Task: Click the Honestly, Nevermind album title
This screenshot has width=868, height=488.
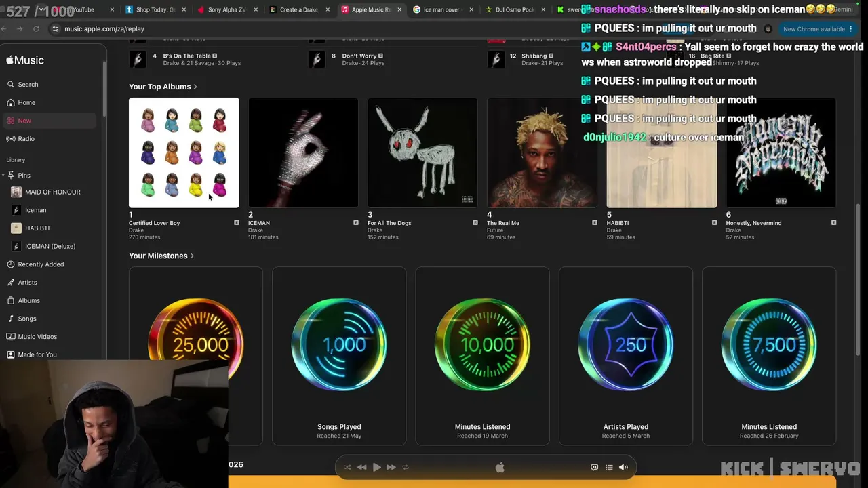Action: click(753, 223)
